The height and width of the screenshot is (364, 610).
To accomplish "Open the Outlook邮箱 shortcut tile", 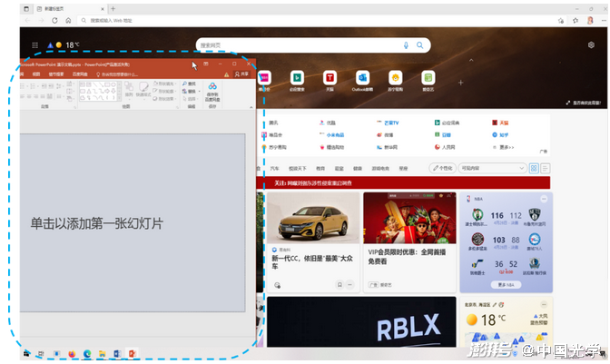I will click(x=363, y=78).
